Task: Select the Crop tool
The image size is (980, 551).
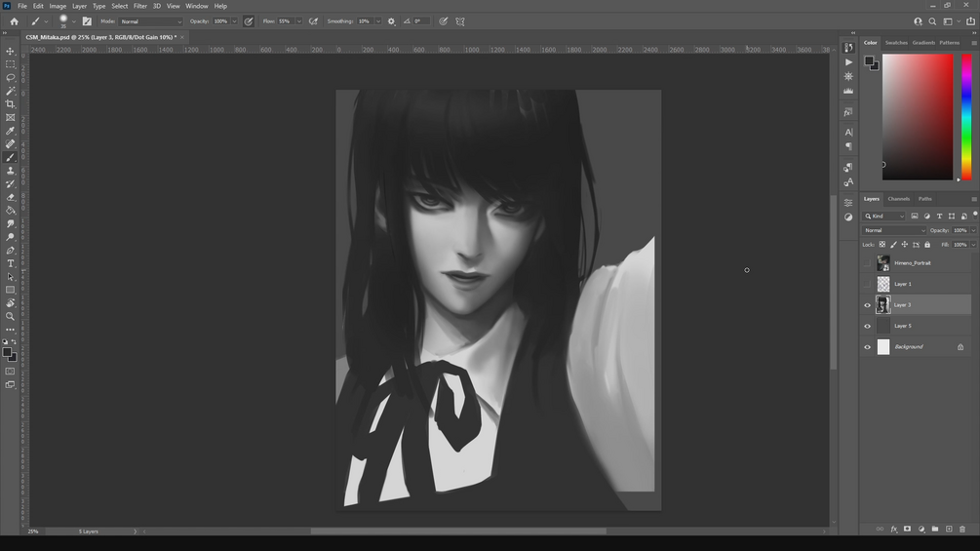Action: click(x=10, y=104)
